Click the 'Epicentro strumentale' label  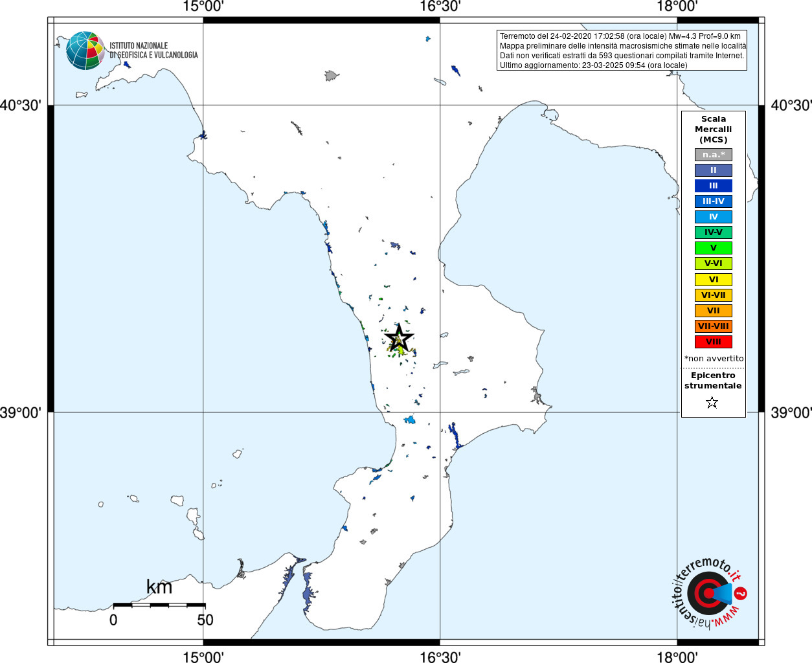713,381
